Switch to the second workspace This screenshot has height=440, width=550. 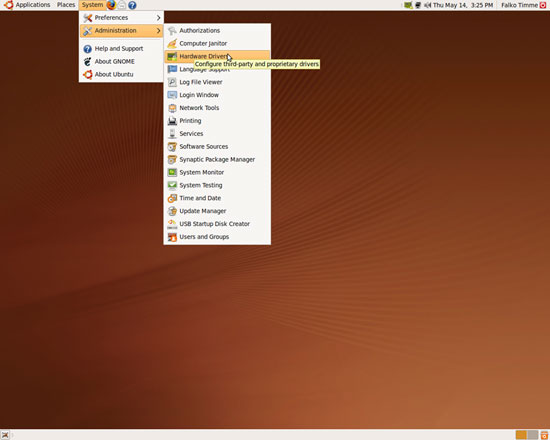click(x=532, y=435)
